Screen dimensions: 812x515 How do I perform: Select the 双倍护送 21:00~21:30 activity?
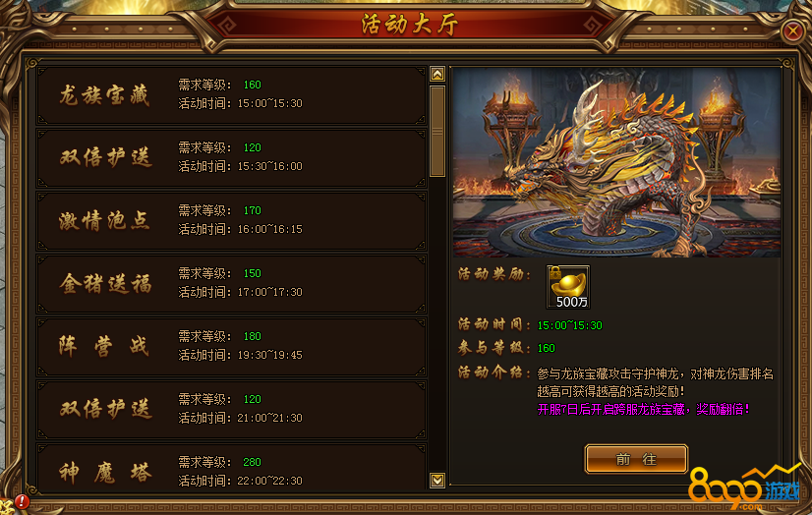(231, 410)
